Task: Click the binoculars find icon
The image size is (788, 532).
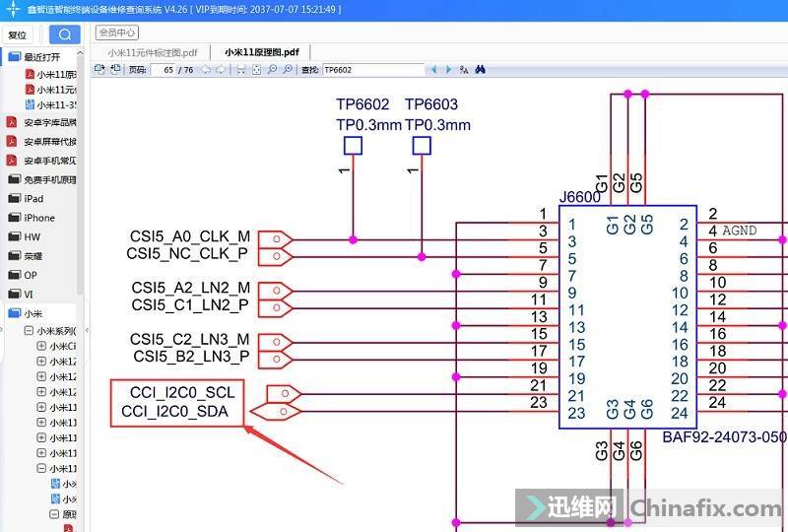Action: point(481,70)
